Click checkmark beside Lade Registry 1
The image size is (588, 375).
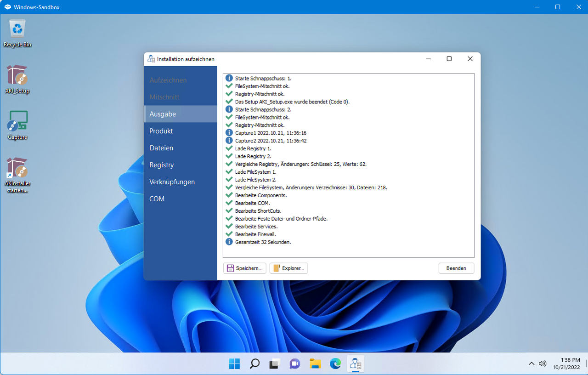(229, 148)
